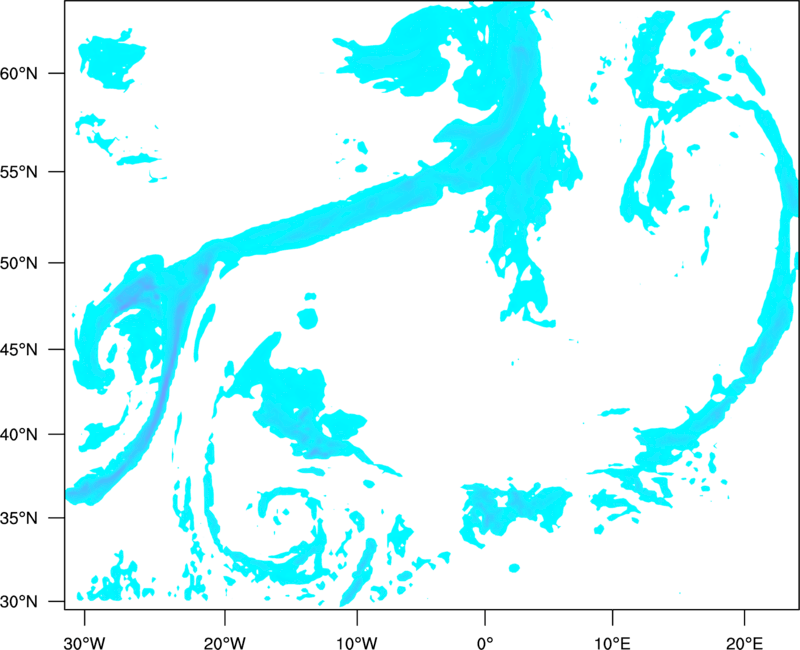
Task: Click the 10°W axis tick mark
Action: click(x=357, y=617)
